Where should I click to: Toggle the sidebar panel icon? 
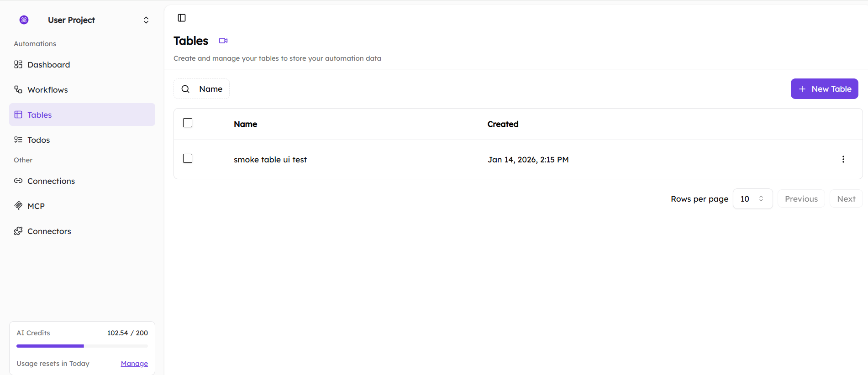[x=182, y=18]
